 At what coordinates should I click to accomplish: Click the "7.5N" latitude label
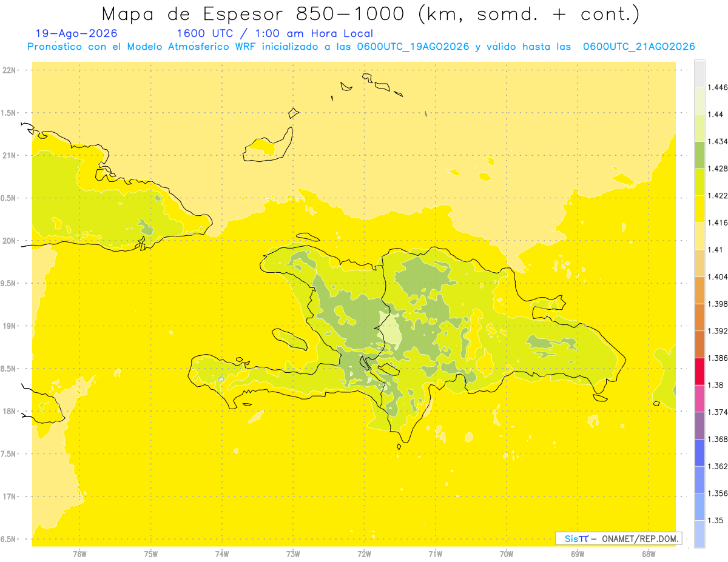coord(8,454)
